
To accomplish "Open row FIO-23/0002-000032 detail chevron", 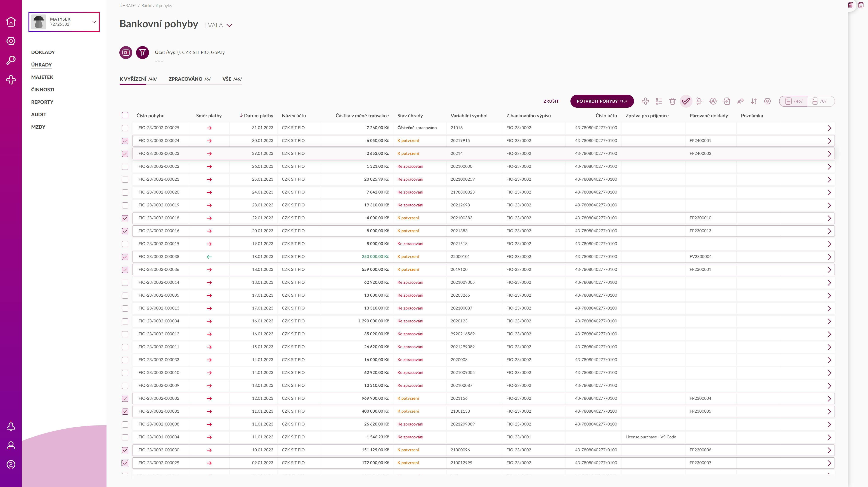I will pos(829,399).
